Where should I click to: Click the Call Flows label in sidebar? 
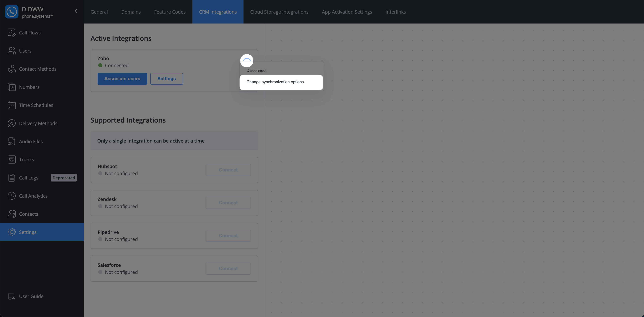[30, 33]
